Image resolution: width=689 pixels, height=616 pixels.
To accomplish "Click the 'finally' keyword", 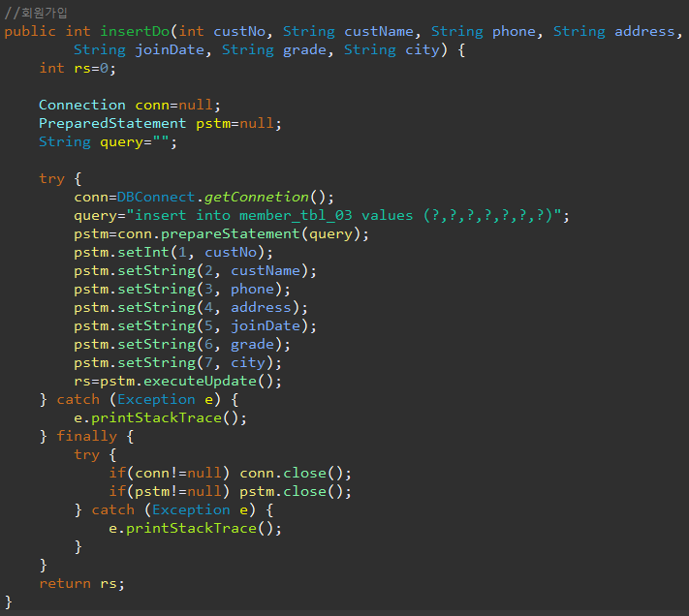I will (86, 437).
